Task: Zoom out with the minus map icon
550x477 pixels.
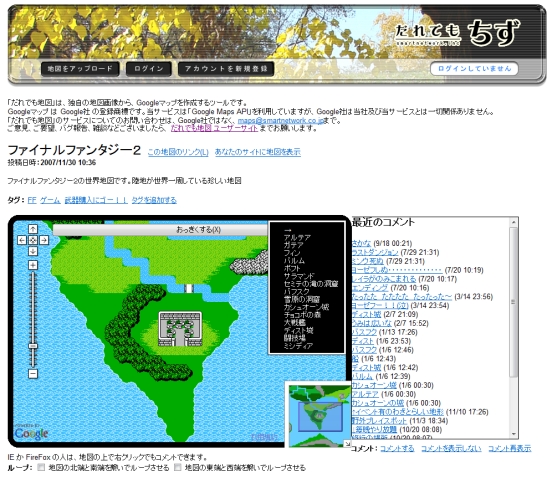Action: click(x=33, y=374)
